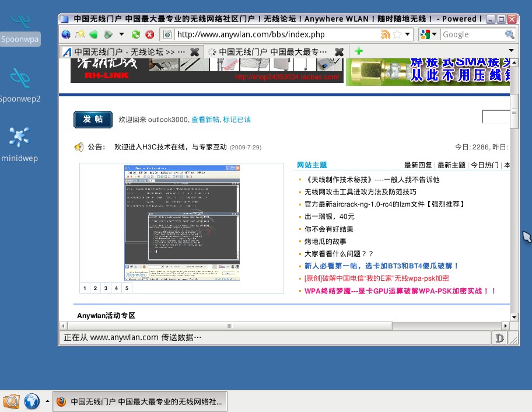Image resolution: width=532 pixels, height=412 pixels.
Task: Click the 标记已读 link
Action: 237,120
